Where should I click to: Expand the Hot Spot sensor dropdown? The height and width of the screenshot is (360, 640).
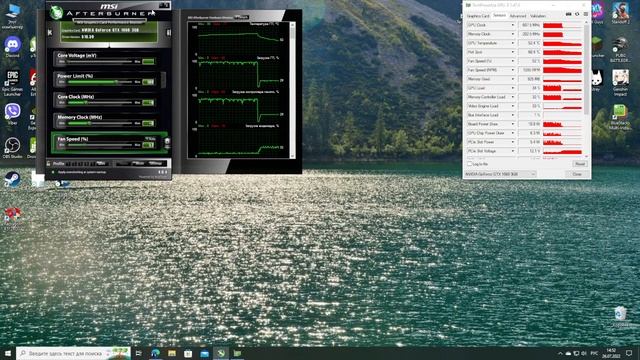pos(513,52)
